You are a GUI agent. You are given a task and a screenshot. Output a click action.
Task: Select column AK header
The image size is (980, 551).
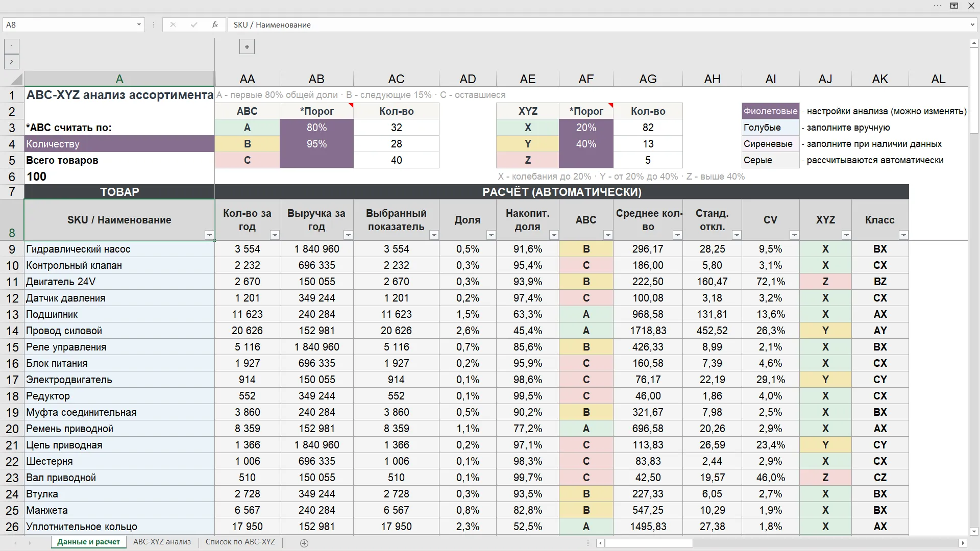point(879,79)
